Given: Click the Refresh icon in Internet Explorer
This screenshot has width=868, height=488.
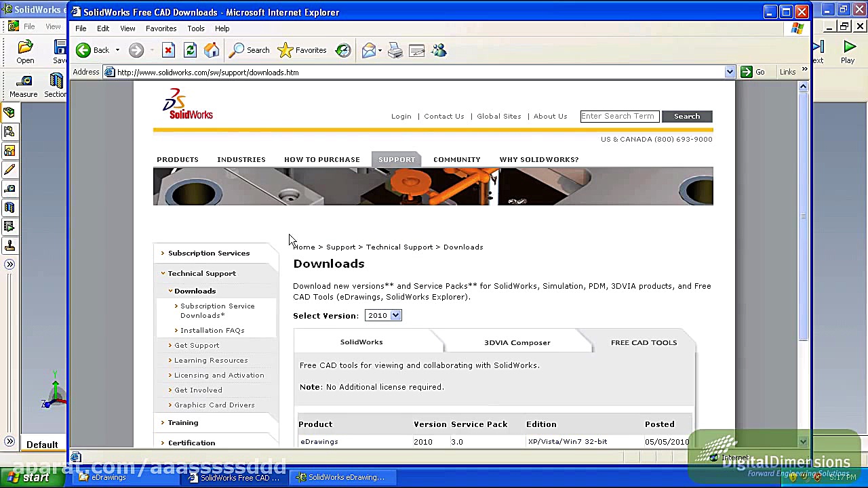Looking at the screenshot, I should coord(190,50).
